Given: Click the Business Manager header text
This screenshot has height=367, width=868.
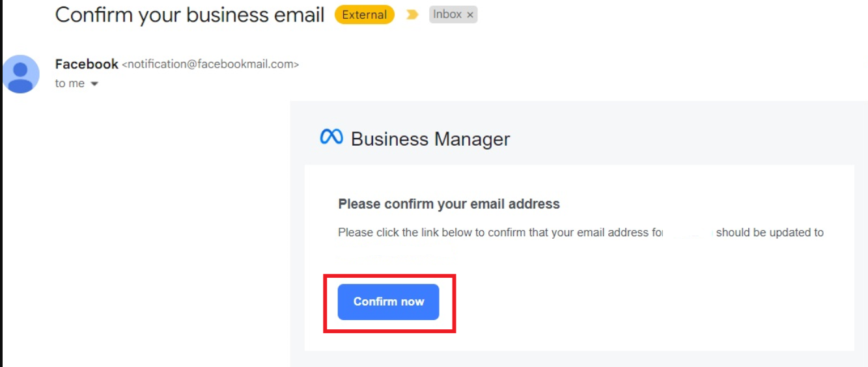Looking at the screenshot, I should (430, 139).
